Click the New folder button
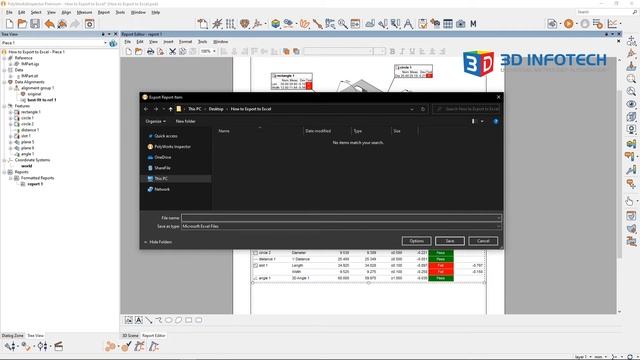This screenshot has height=360, width=640. tap(185, 121)
